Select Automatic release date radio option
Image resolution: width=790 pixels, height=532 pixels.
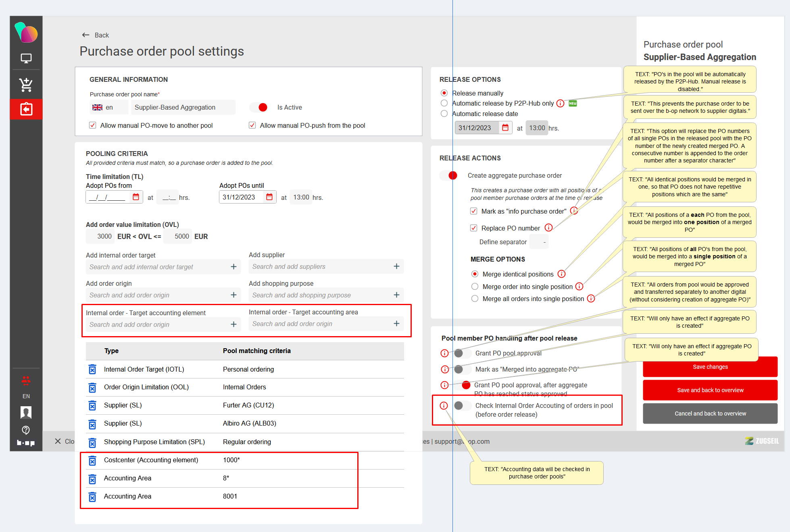click(x=444, y=114)
